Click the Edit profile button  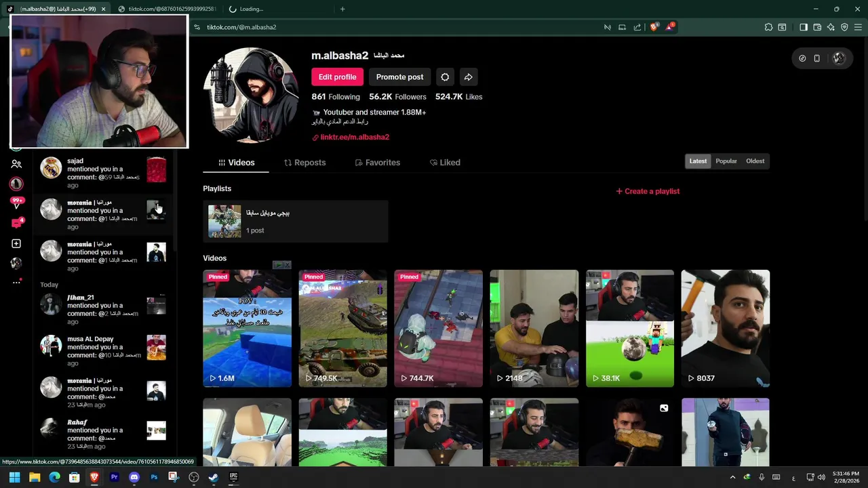coord(338,77)
